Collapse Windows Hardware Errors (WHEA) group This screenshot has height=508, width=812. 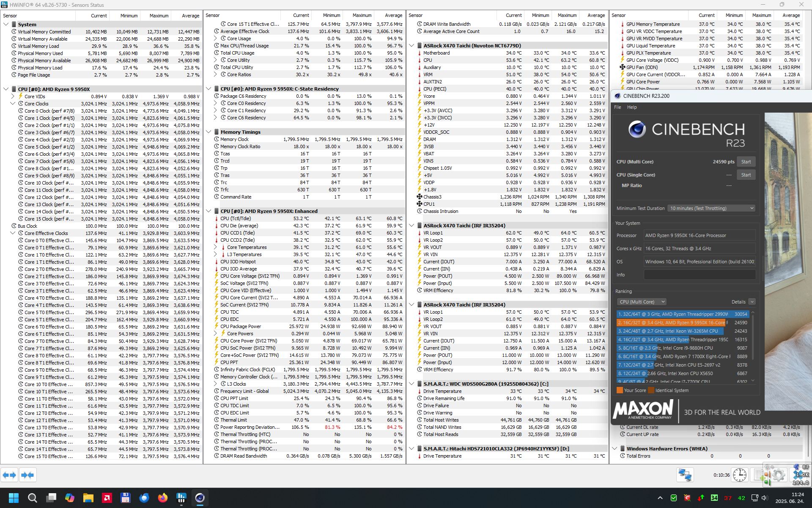[x=614, y=449]
